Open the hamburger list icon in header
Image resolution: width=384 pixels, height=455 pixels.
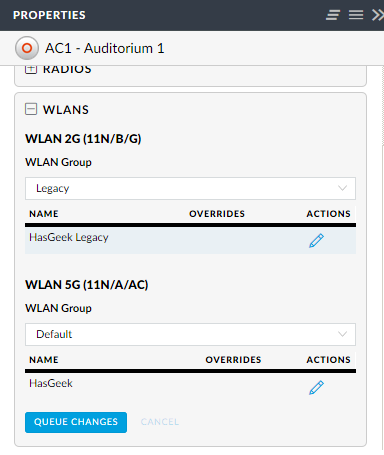(x=356, y=15)
